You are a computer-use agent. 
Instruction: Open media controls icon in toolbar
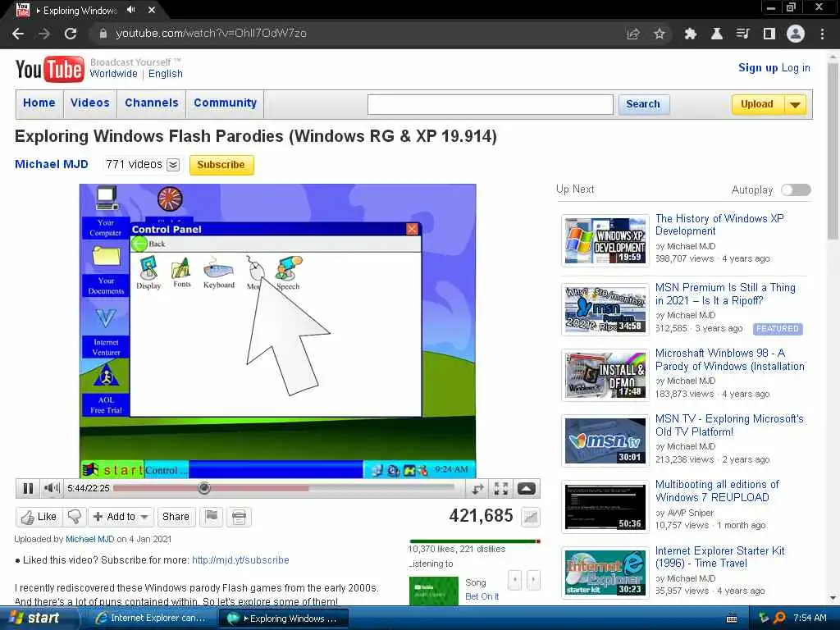pyautogui.click(x=742, y=34)
